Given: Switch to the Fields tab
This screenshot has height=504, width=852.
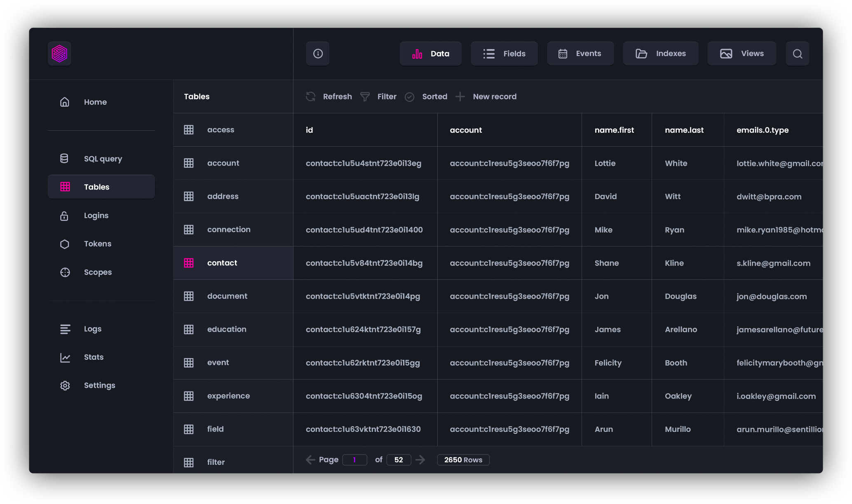Looking at the screenshot, I should point(504,54).
